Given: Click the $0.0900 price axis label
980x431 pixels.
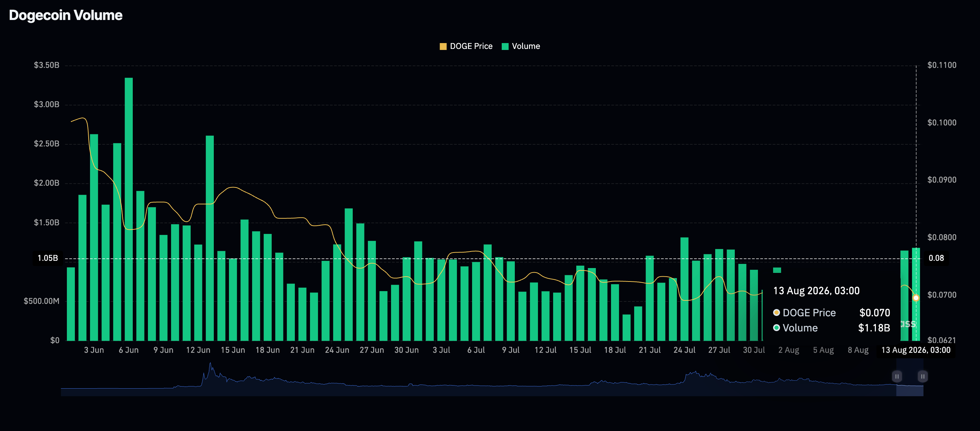Looking at the screenshot, I should 942,180.
